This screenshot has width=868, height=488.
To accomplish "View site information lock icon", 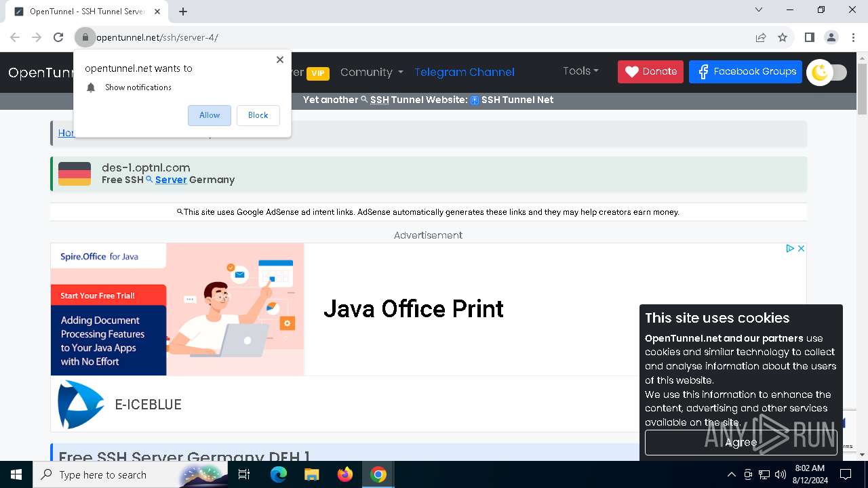I will pos(85,37).
